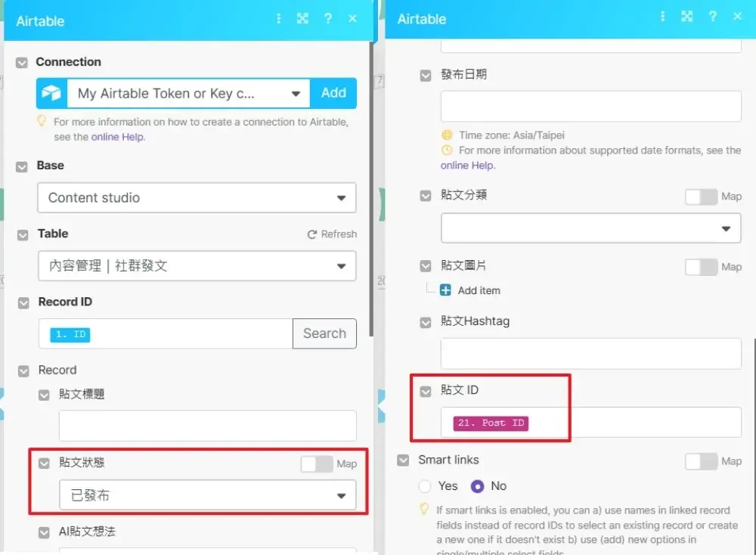Collapse the Smart links section chevron
Screen dimensions: 756x555
(x=403, y=460)
